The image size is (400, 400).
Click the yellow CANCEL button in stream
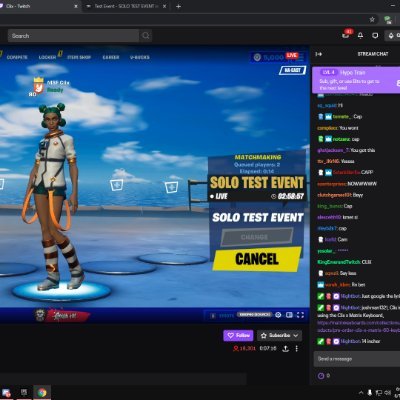[257, 259]
